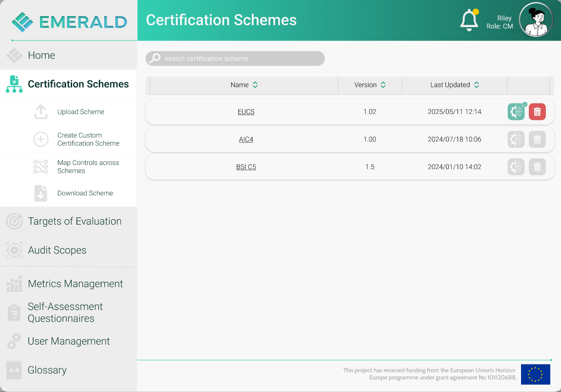Open the notifications bell
The image size is (561, 392).
tap(469, 20)
